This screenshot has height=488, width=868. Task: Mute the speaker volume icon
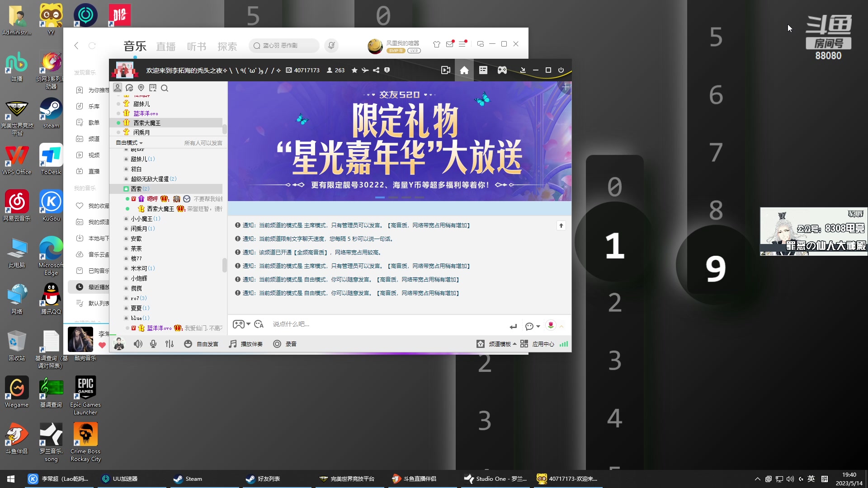(x=138, y=344)
